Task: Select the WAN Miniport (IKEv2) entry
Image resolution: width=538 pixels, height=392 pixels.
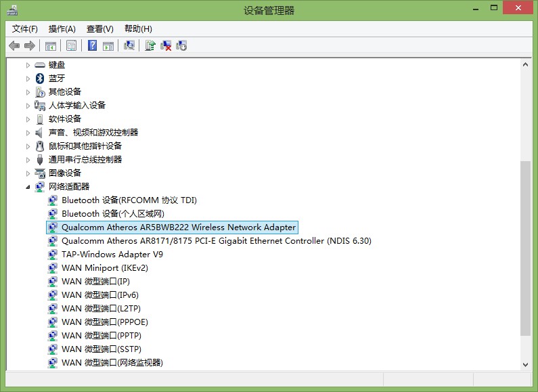Action: (x=105, y=268)
